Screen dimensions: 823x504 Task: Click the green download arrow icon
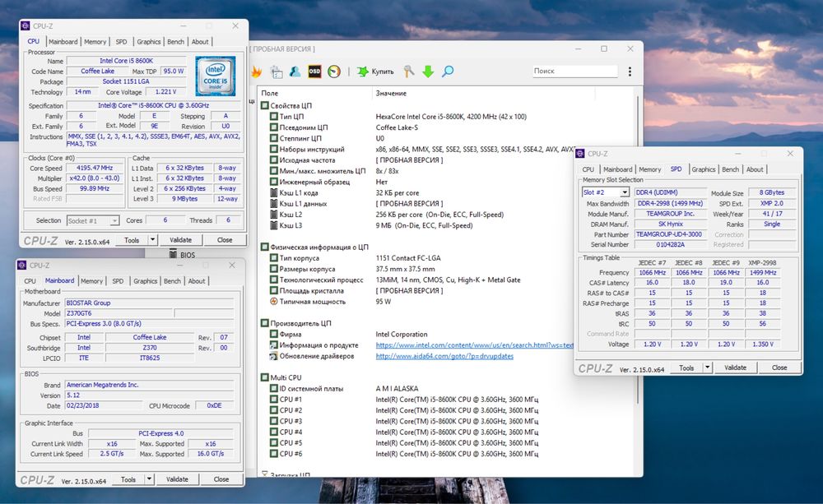coord(428,72)
